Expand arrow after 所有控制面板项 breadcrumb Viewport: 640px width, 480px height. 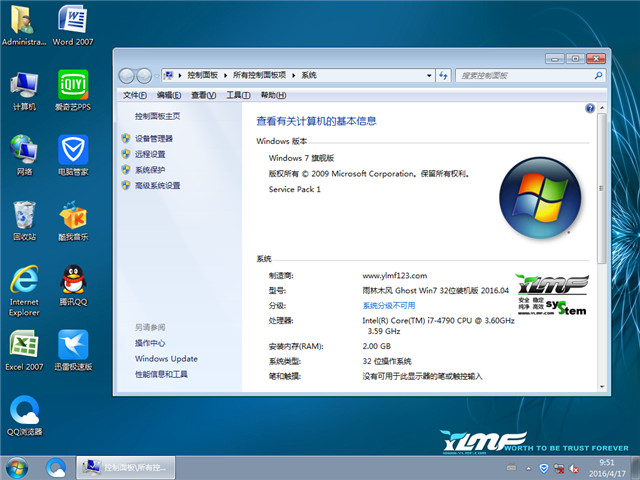pos(293,76)
